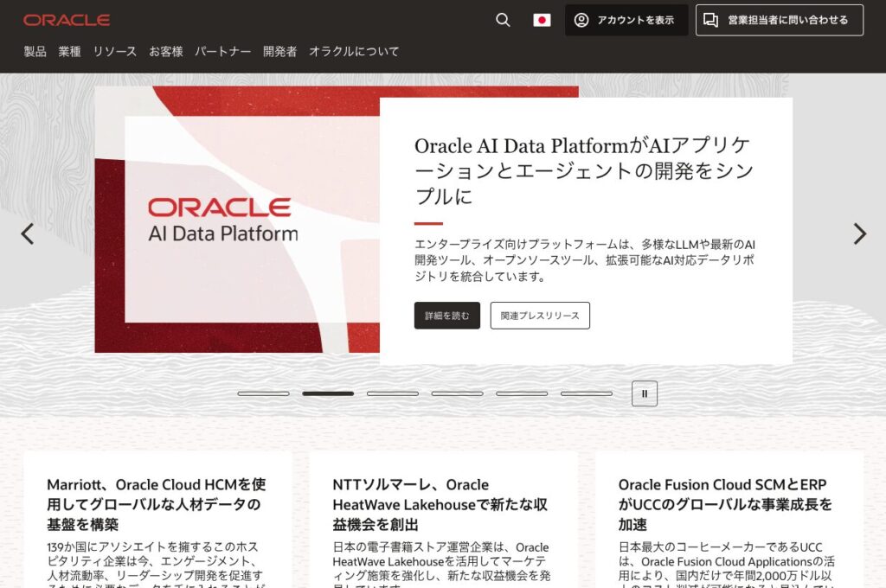The width and height of the screenshot is (886, 588).
Task: Select the first carousel slide indicator
Action: 263,393
